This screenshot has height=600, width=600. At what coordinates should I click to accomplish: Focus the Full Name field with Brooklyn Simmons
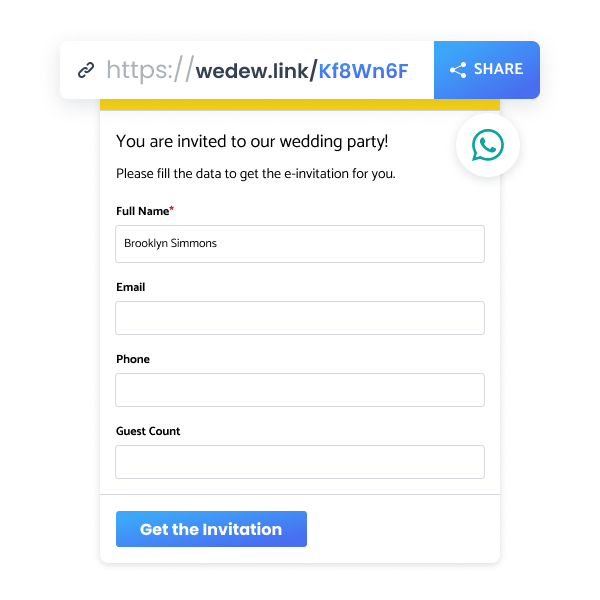click(x=300, y=244)
